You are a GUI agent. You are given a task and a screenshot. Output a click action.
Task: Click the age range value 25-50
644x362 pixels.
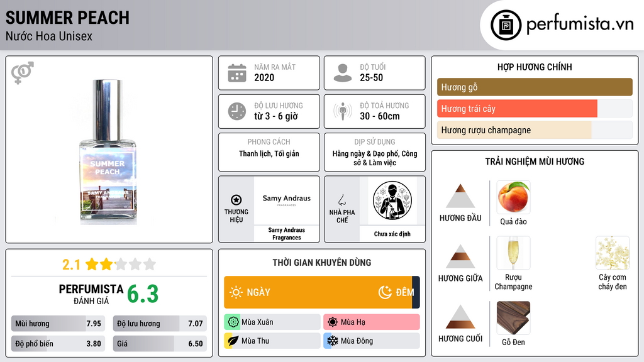click(371, 77)
